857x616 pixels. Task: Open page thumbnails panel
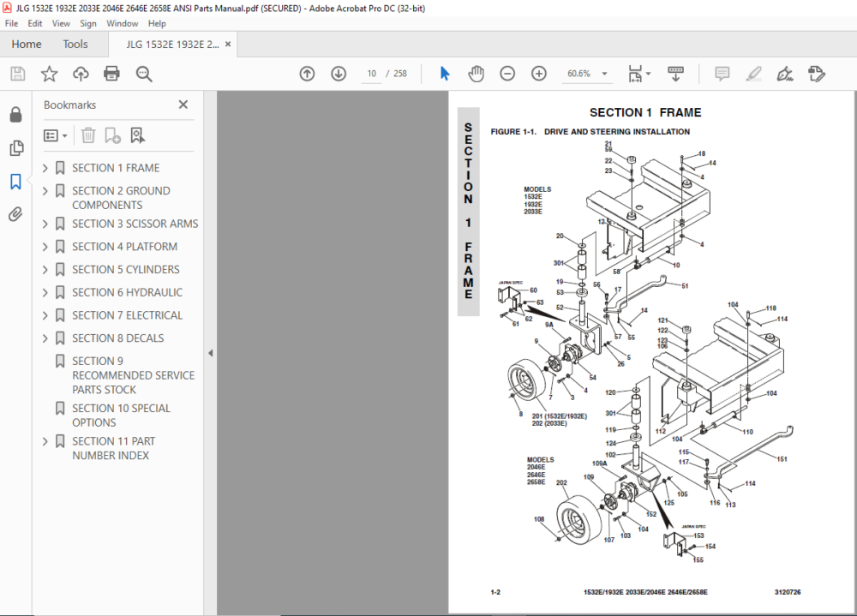(x=15, y=147)
